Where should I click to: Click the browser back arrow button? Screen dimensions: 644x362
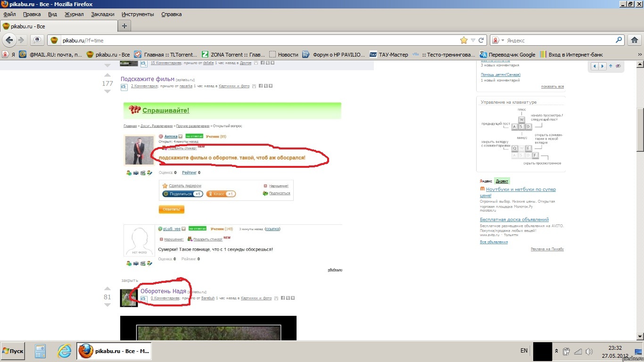[x=9, y=41]
